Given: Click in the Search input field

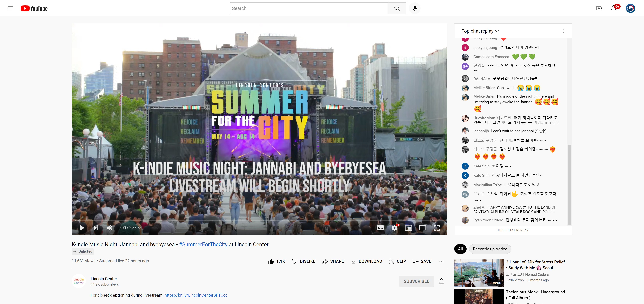Looking at the screenshot, I should point(309,8).
